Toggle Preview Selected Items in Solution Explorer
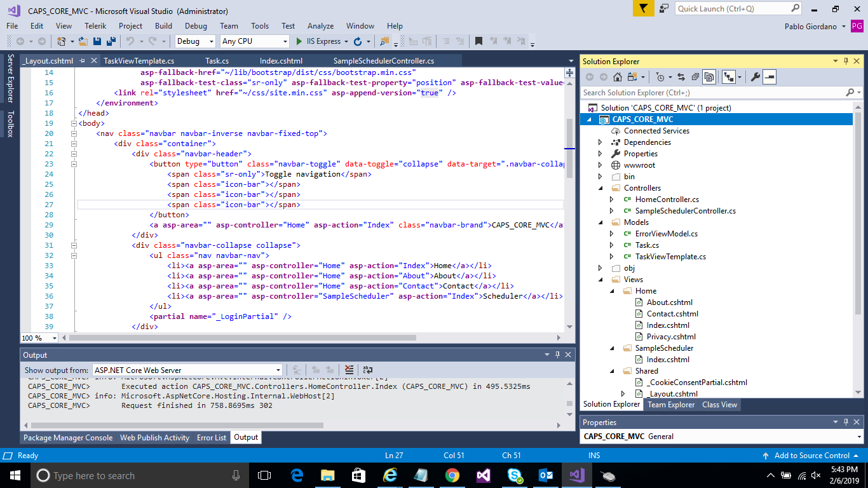The image size is (868, 488). point(770,77)
